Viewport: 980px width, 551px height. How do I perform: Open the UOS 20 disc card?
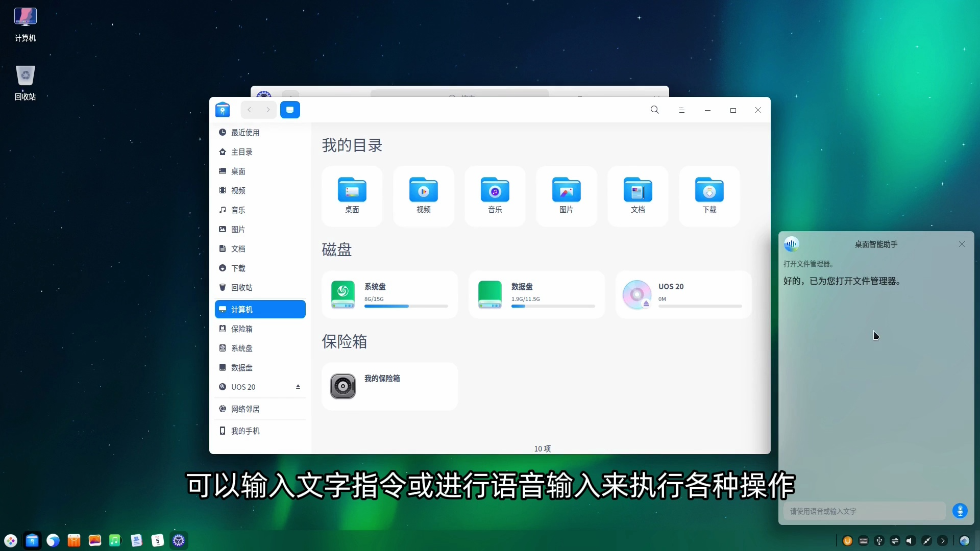[683, 294]
